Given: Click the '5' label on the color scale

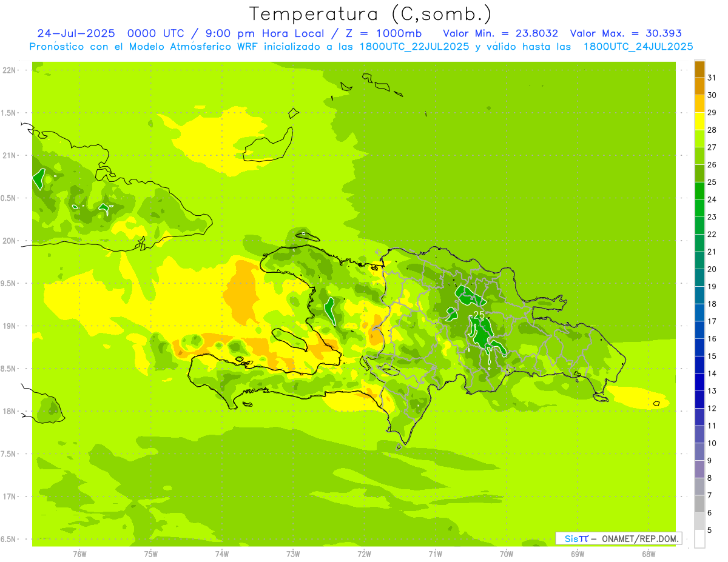Looking at the screenshot, I should pyautogui.click(x=710, y=530).
